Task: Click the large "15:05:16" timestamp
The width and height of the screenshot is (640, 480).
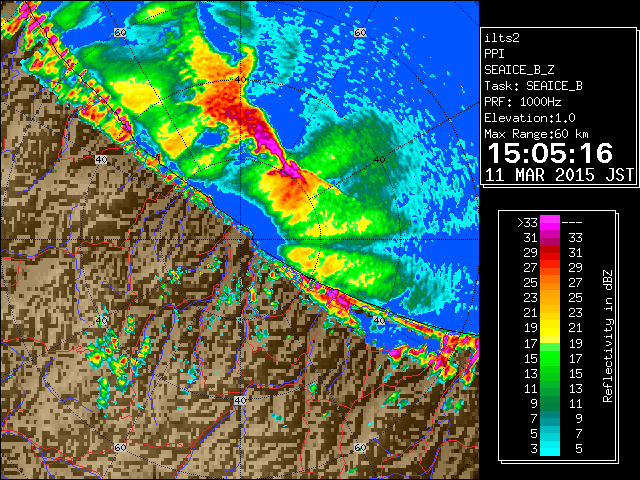Action: pos(550,153)
